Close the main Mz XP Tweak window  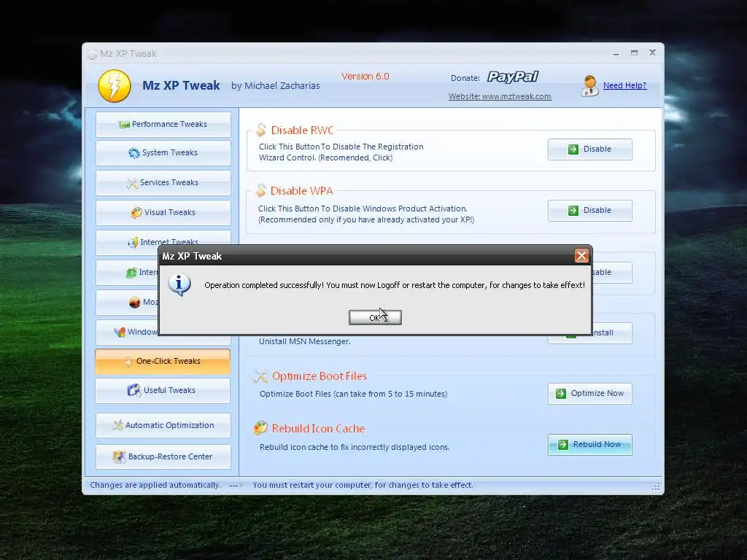pyautogui.click(x=653, y=52)
